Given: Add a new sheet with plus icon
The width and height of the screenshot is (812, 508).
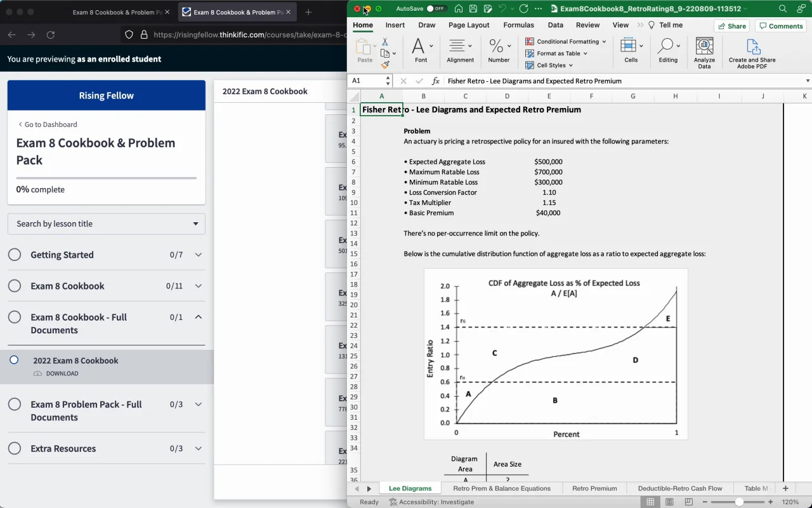Looking at the screenshot, I should tap(785, 488).
